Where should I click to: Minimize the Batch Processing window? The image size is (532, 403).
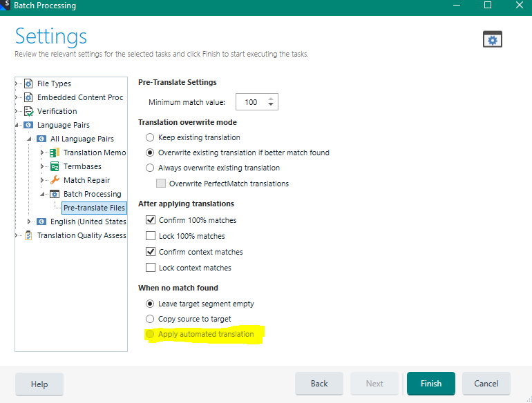457,5
